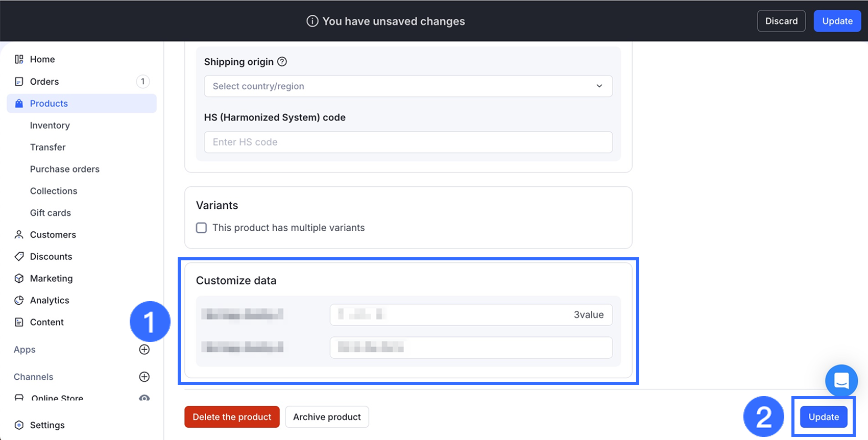Viewport: 868px width, 440px height.
Task: Click Archive product button
Action: pyautogui.click(x=327, y=417)
